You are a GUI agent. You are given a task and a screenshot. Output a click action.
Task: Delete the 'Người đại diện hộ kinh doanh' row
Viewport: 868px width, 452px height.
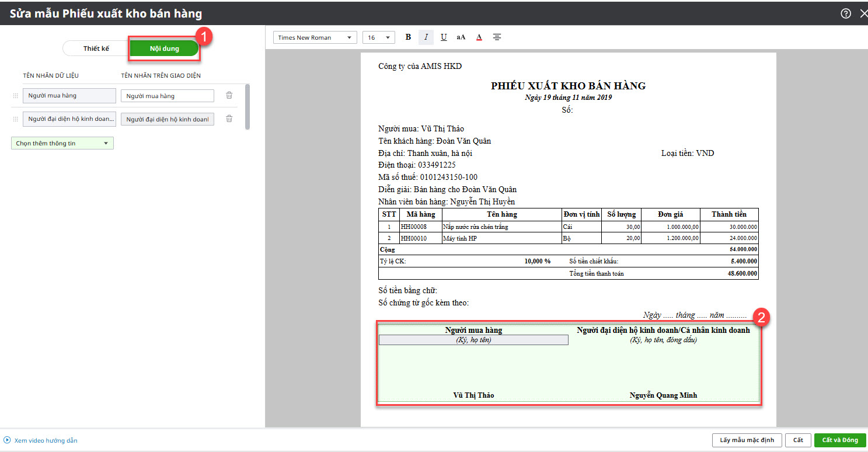click(229, 119)
